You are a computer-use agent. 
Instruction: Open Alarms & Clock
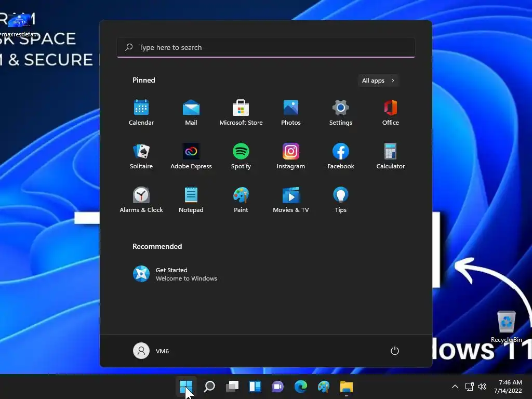[x=141, y=200]
